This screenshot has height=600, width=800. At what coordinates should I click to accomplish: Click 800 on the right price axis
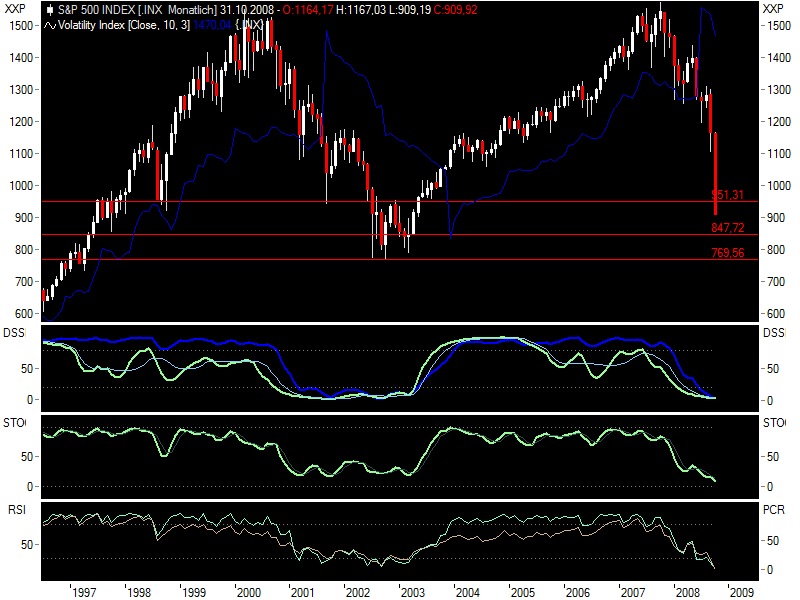coord(776,250)
